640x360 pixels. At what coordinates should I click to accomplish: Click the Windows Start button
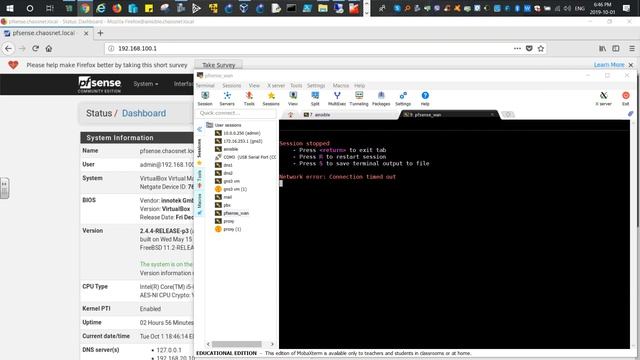tap(10, 8)
